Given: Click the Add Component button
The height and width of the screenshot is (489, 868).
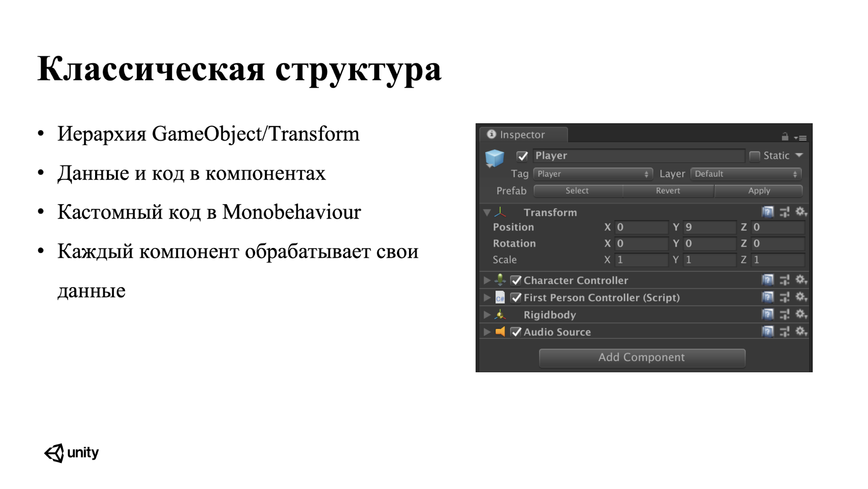Looking at the screenshot, I should 643,357.
